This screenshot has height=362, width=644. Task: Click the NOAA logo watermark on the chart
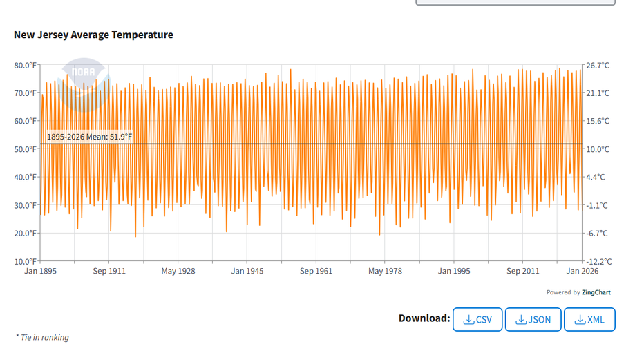point(84,76)
